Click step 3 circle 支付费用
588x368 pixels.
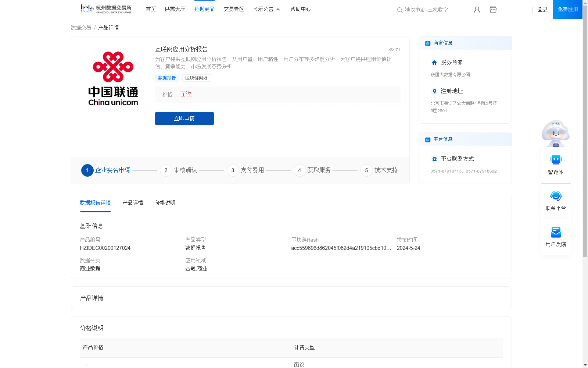click(x=233, y=170)
